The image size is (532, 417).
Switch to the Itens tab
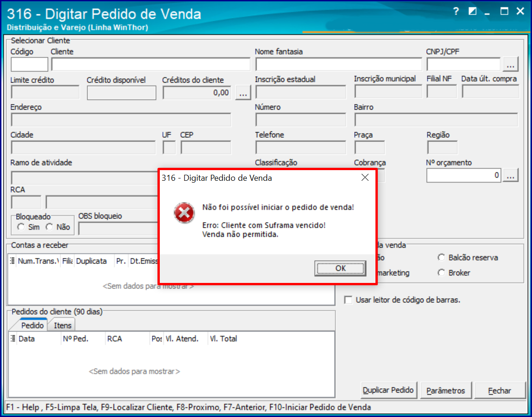(x=62, y=325)
